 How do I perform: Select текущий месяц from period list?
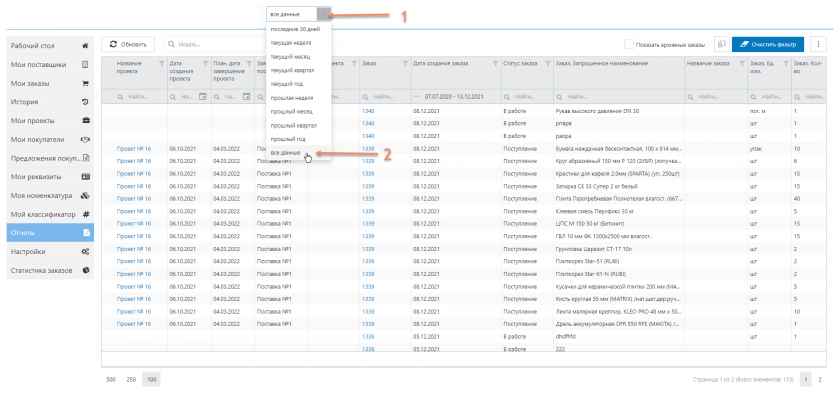click(290, 56)
